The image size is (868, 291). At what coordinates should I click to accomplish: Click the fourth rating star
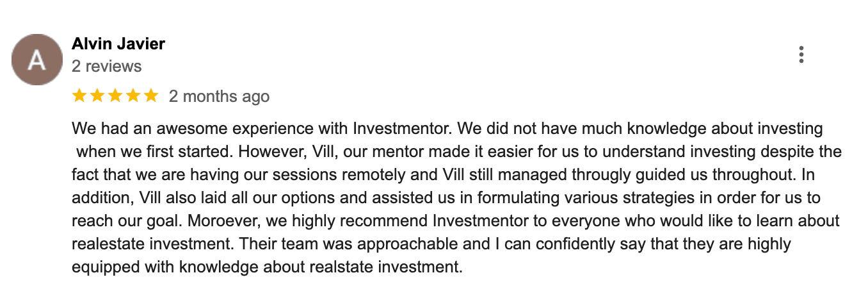(x=133, y=96)
